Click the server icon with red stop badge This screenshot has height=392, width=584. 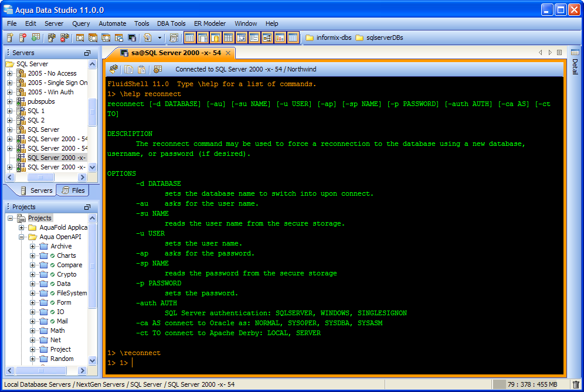pos(23,38)
